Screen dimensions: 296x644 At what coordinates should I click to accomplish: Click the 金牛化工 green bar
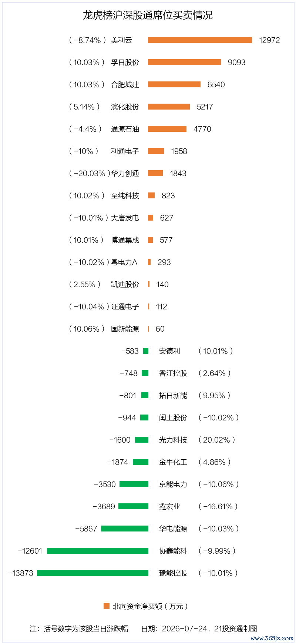[141, 462]
